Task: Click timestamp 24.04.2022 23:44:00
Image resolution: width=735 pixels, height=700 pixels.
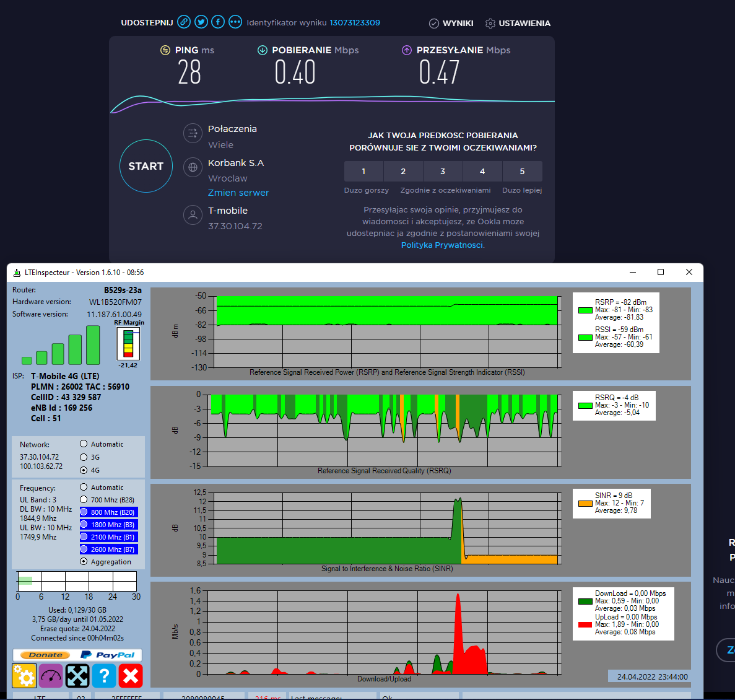Action: [653, 676]
